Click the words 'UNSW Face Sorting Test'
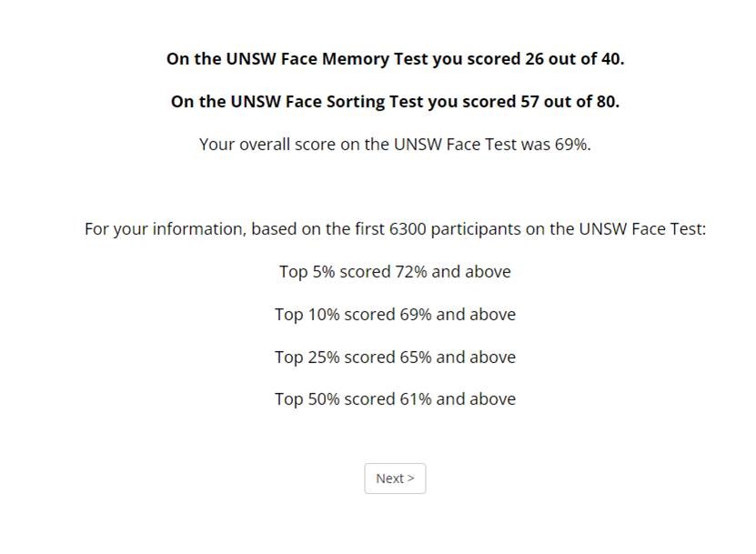 pos(327,102)
